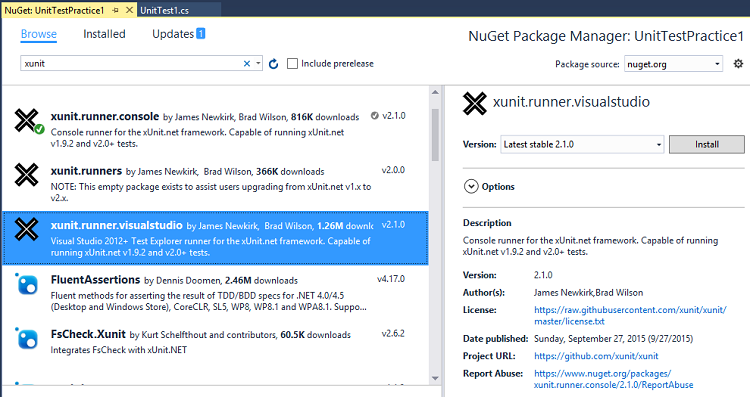Viewport: 750px width, 397px height.
Task: Open the ReportAbuse link
Action: click(x=614, y=379)
